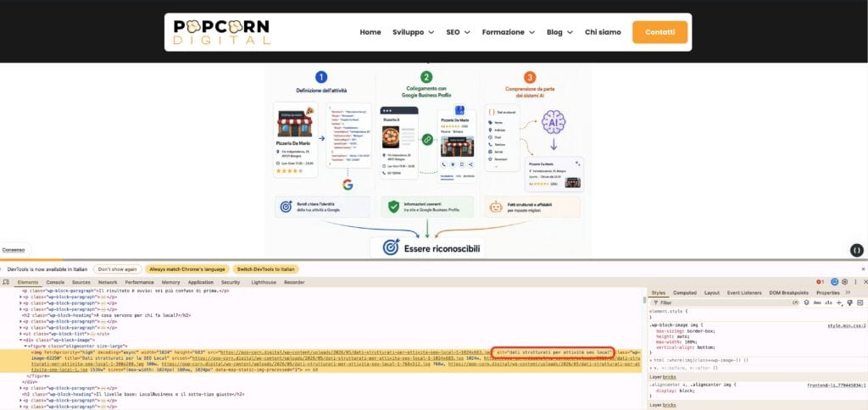Click the blue circular icon beside settings gear

[834, 281]
